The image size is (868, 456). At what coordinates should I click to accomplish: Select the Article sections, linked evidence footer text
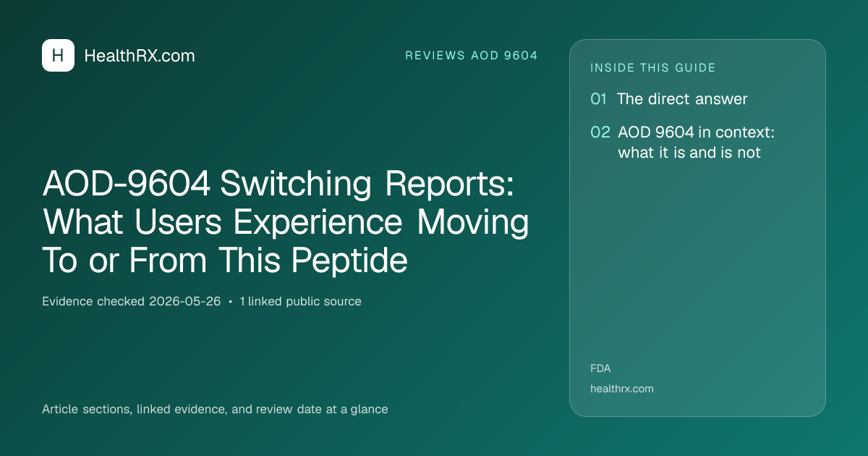coord(215,409)
